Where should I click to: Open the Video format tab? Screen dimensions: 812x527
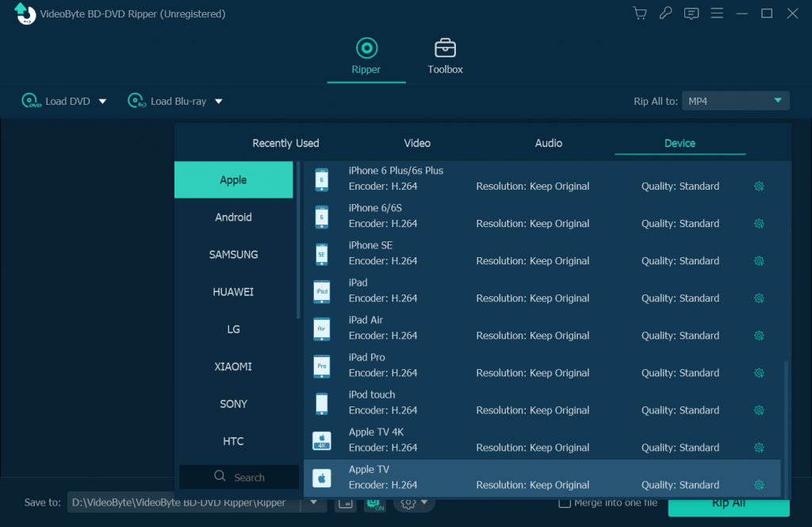click(417, 143)
